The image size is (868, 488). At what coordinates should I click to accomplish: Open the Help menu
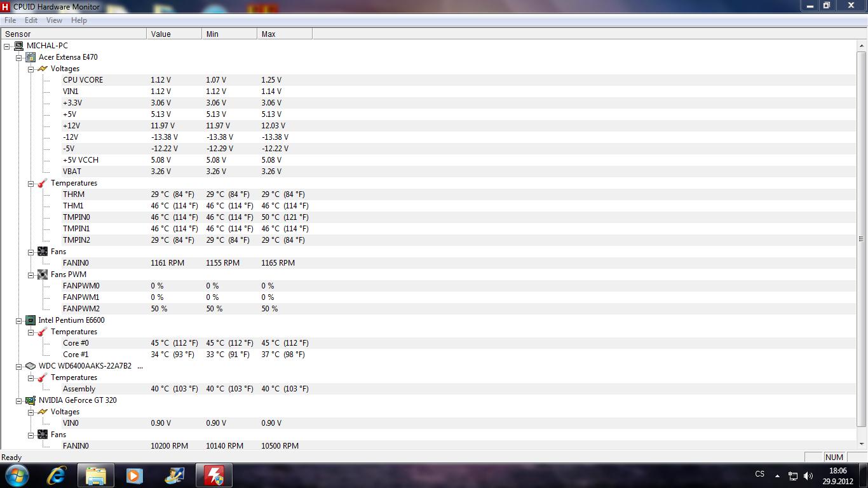pos(79,20)
